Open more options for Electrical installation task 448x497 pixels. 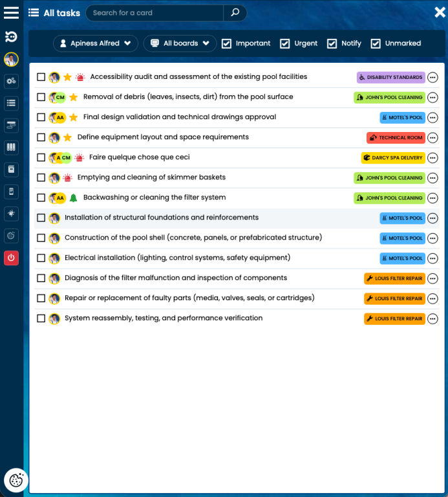[x=432, y=258]
